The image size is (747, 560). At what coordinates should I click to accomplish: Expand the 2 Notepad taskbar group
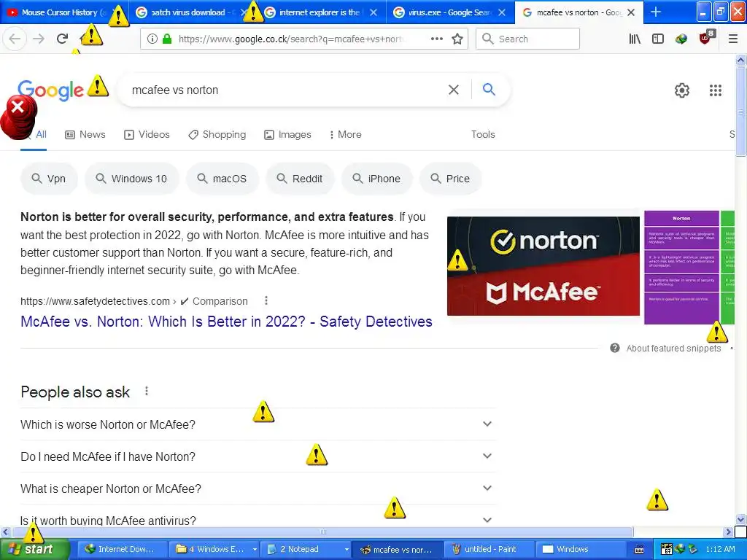(306, 549)
